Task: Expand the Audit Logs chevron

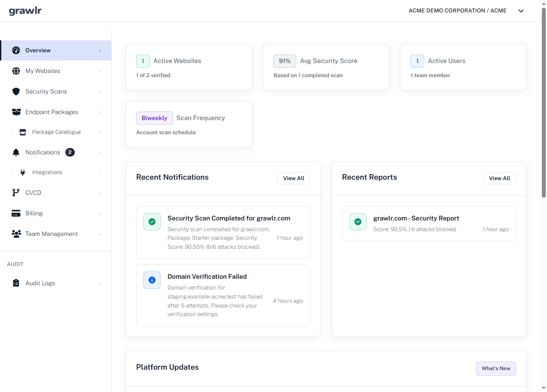Action: point(100,283)
